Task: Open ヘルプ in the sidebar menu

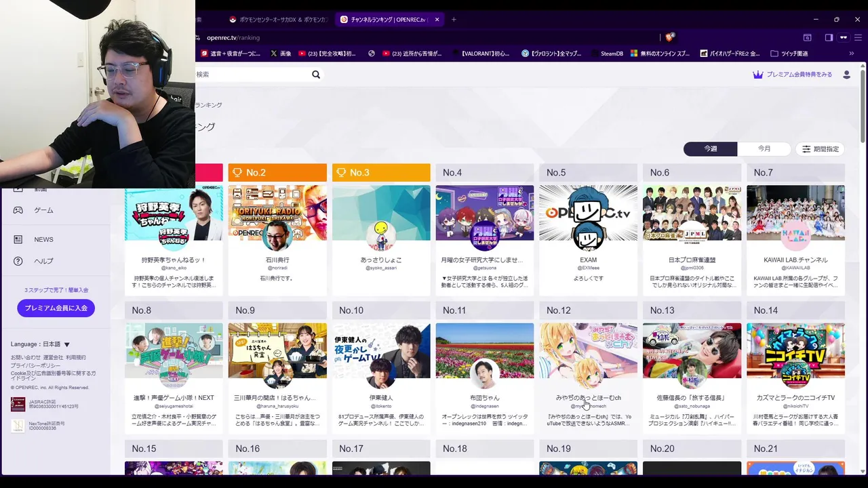Action: pyautogui.click(x=43, y=261)
